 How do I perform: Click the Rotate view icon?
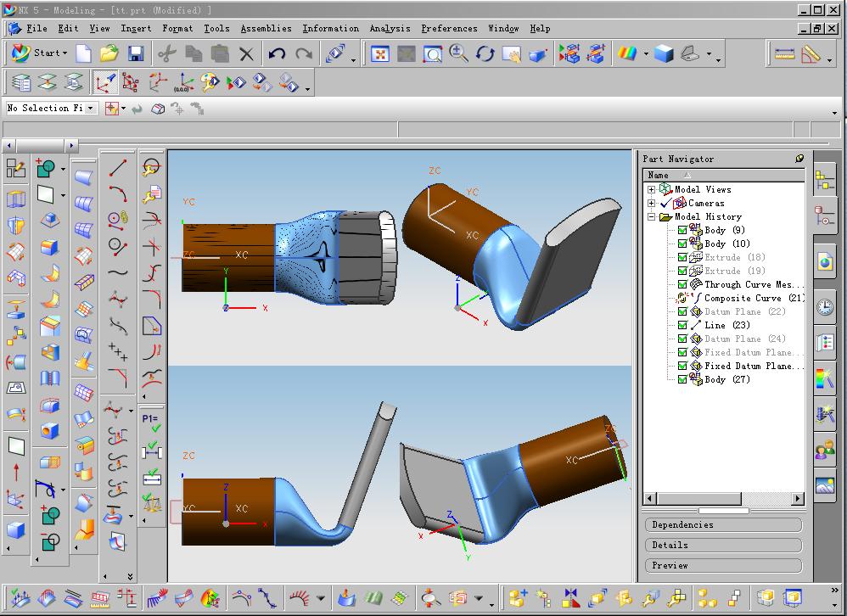[485, 54]
